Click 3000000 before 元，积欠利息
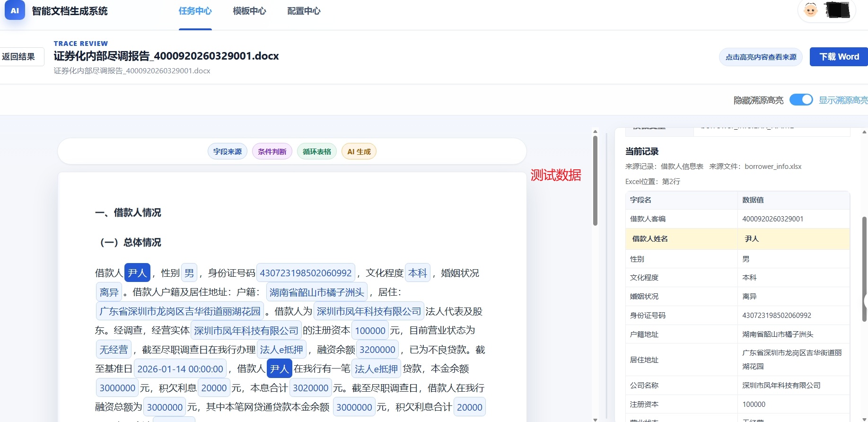The width and height of the screenshot is (868, 422). pyautogui.click(x=117, y=388)
